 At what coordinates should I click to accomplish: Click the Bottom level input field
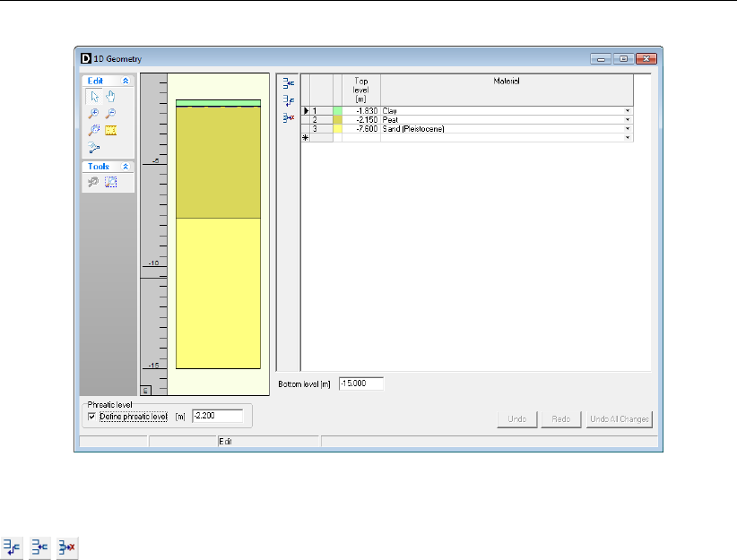click(x=361, y=383)
